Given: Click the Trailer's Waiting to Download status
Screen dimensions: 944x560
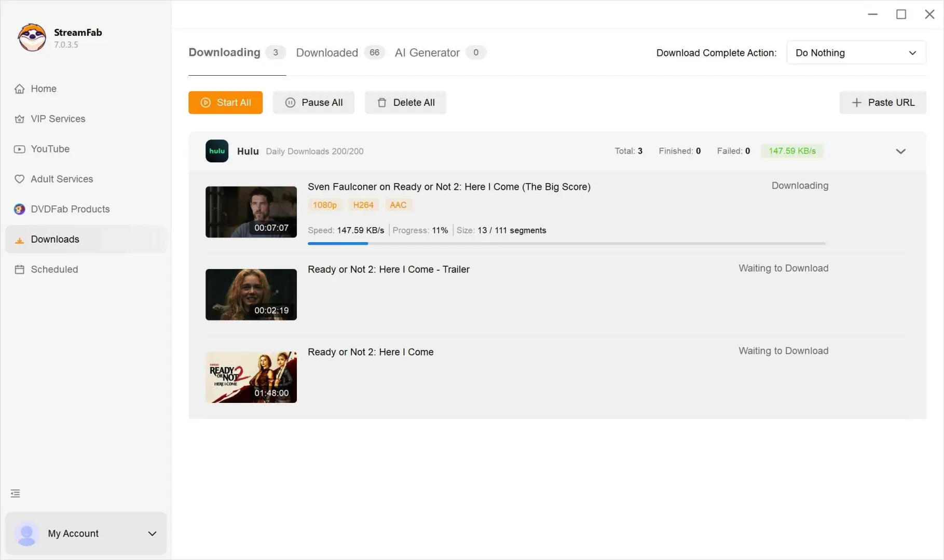Looking at the screenshot, I should (784, 268).
